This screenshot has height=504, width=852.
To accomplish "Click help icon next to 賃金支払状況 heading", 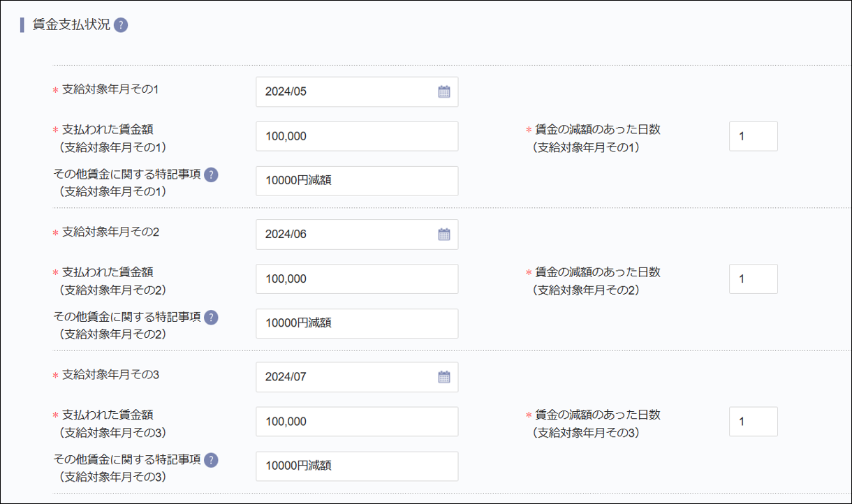I will point(121,25).
